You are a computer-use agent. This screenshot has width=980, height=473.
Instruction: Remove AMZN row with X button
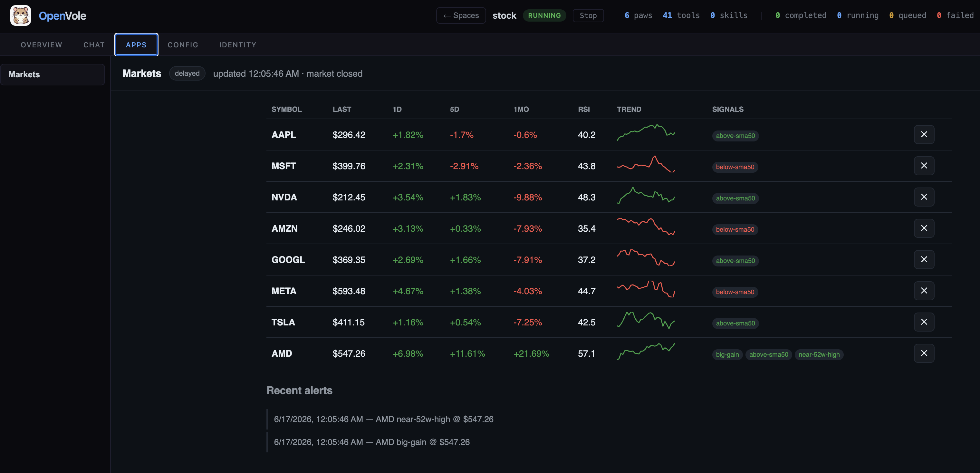924,228
